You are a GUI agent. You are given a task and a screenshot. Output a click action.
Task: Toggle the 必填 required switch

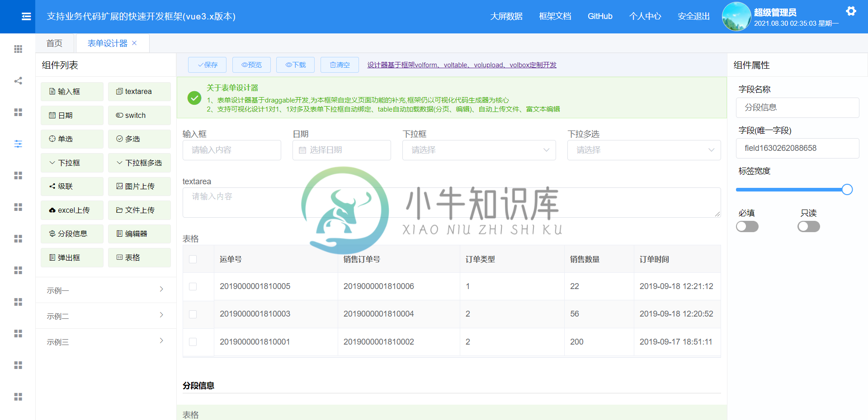[747, 227]
